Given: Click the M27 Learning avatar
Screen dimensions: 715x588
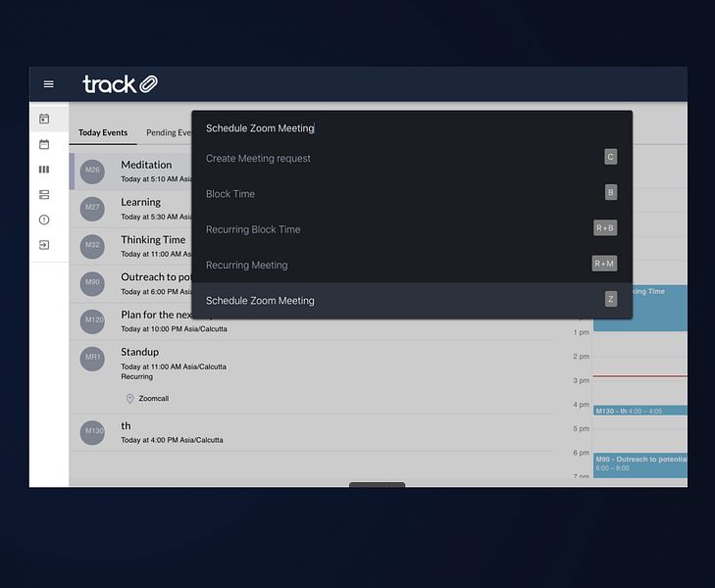Looking at the screenshot, I should [92, 209].
